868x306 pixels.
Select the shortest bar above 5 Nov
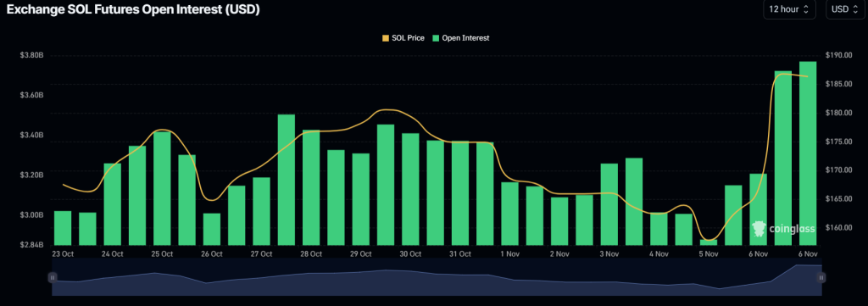(x=709, y=242)
